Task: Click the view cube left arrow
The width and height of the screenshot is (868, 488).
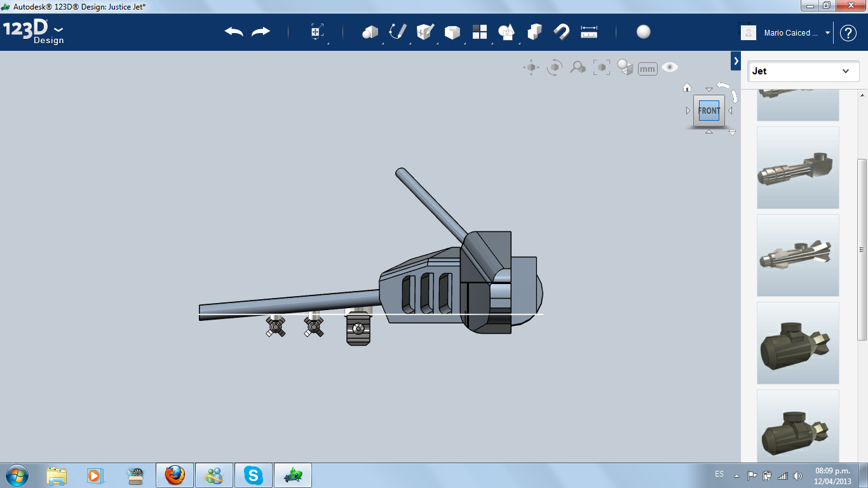Action: coord(688,111)
